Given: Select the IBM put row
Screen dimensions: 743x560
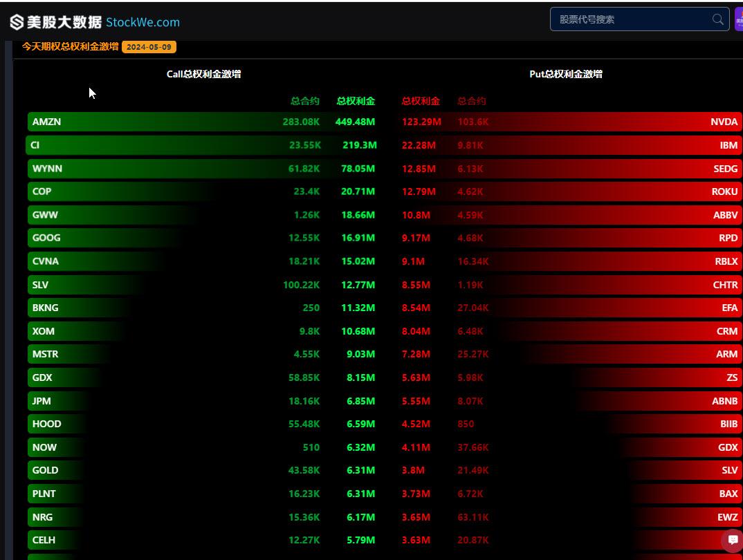Looking at the screenshot, I should (570, 145).
